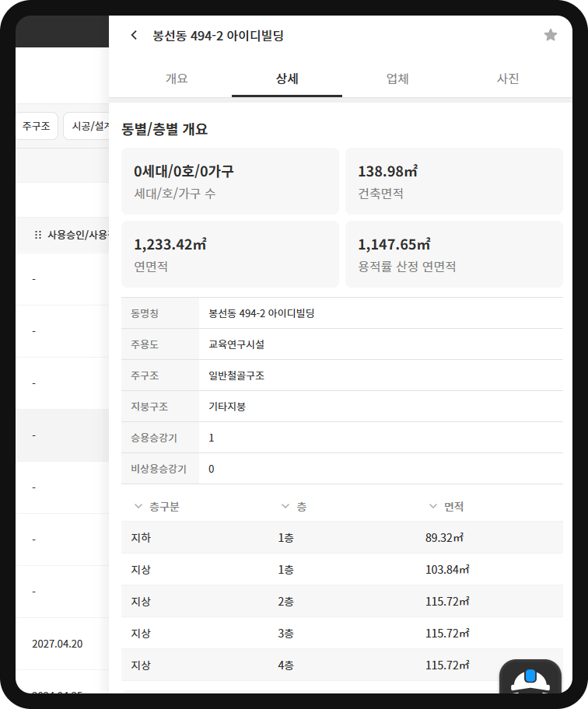
Task: Click the 지하 1층 row
Action: [x=342, y=538]
